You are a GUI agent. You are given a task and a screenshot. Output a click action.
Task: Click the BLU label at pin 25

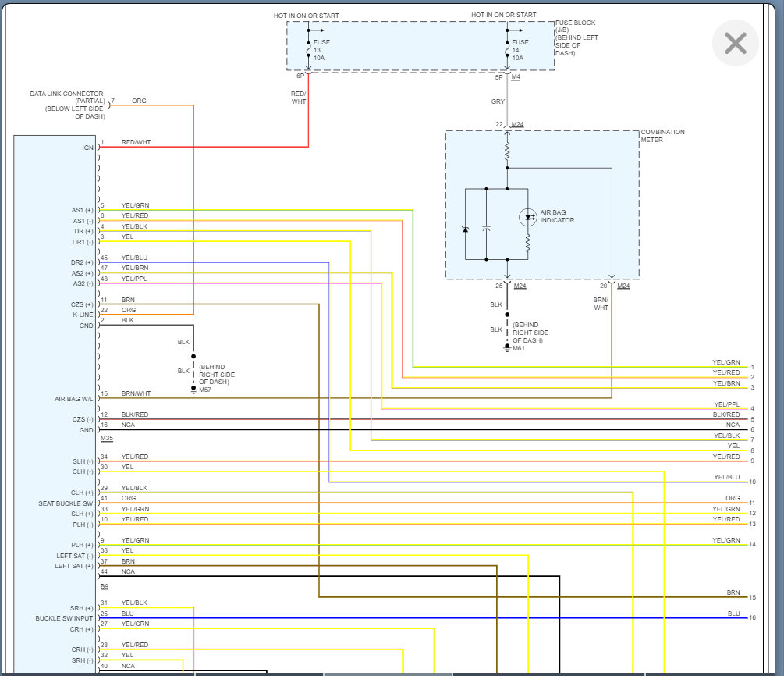coord(127,614)
